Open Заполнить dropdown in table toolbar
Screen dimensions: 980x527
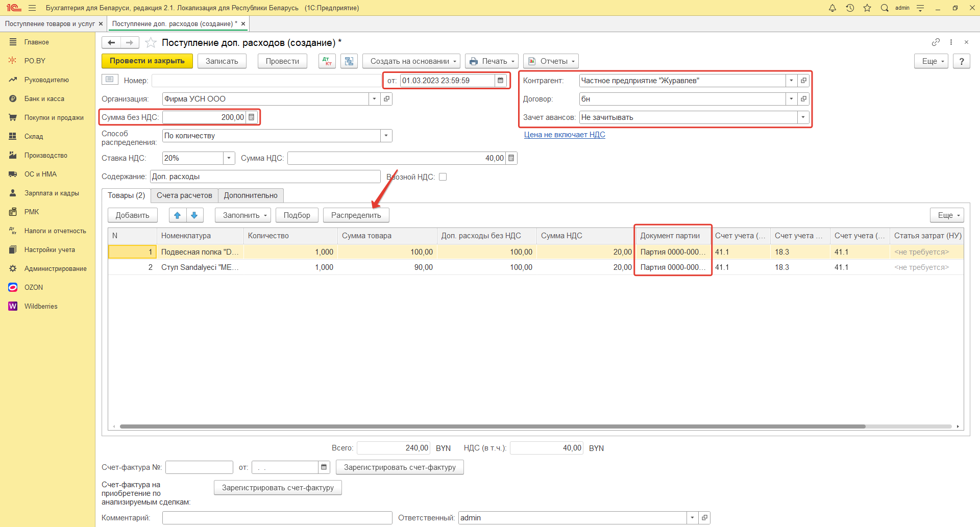[x=243, y=215]
